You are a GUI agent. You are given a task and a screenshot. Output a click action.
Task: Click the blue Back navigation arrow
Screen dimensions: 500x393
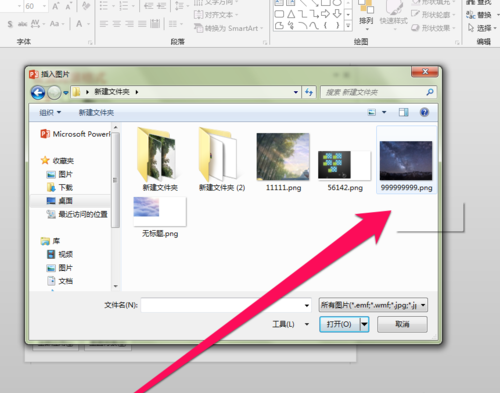click(x=38, y=92)
